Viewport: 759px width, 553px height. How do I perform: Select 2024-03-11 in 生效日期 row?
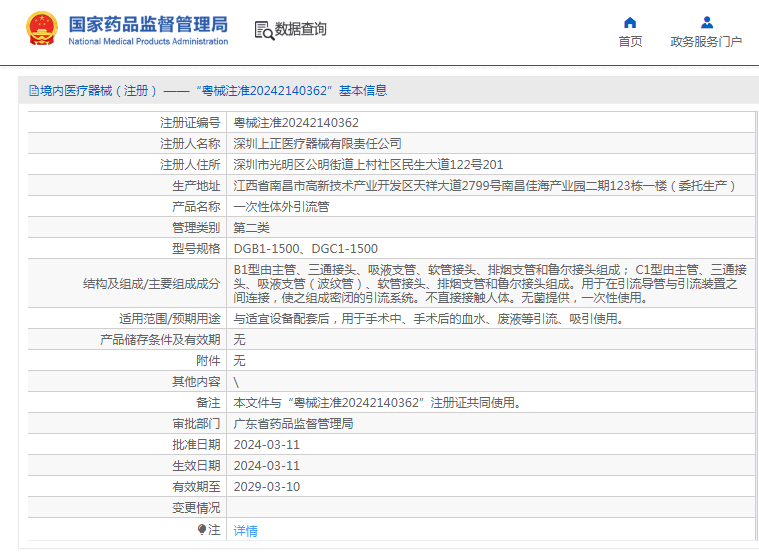[267, 465]
